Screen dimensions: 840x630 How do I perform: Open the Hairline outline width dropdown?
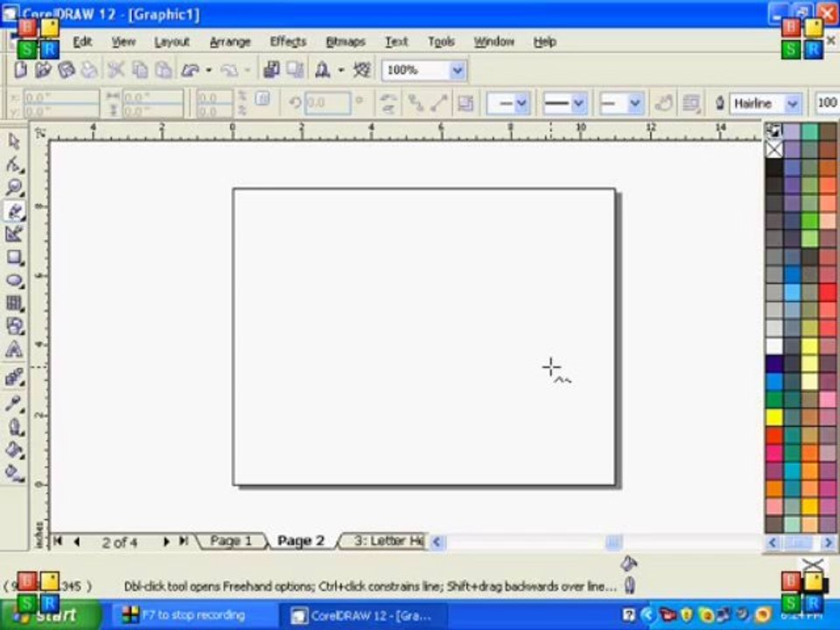[793, 103]
